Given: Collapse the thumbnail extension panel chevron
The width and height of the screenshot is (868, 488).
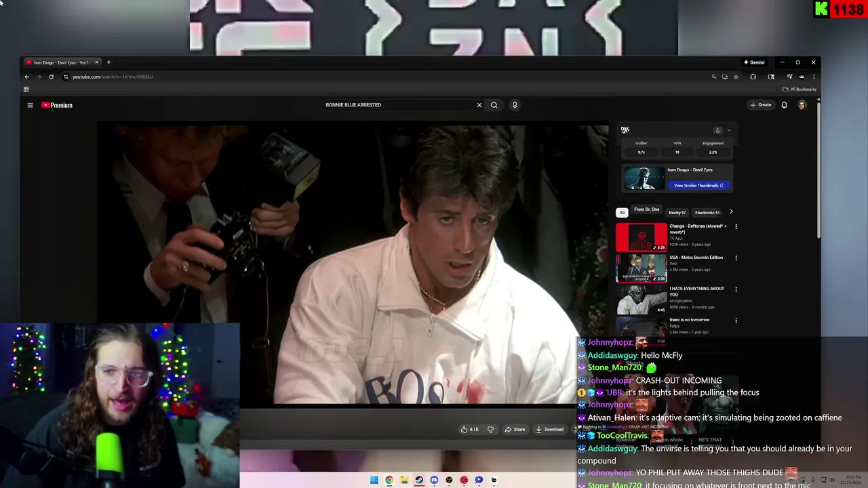Looking at the screenshot, I should [729, 130].
